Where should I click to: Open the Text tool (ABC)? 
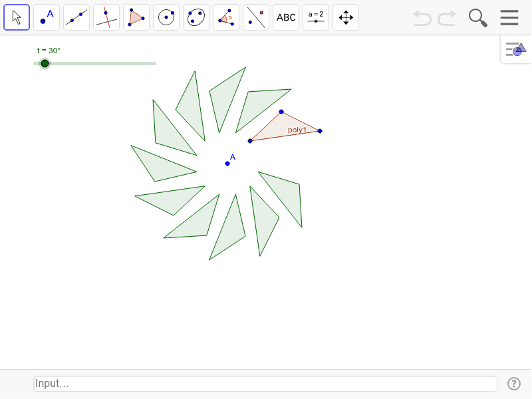pyautogui.click(x=286, y=17)
